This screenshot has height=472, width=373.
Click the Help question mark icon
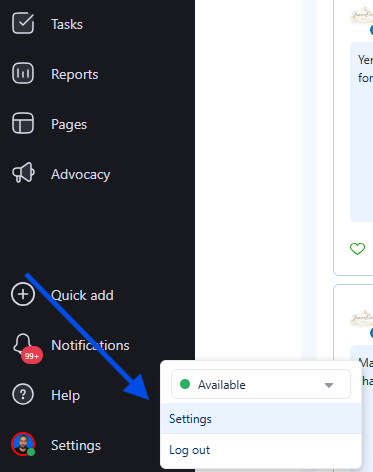pyautogui.click(x=23, y=394)
